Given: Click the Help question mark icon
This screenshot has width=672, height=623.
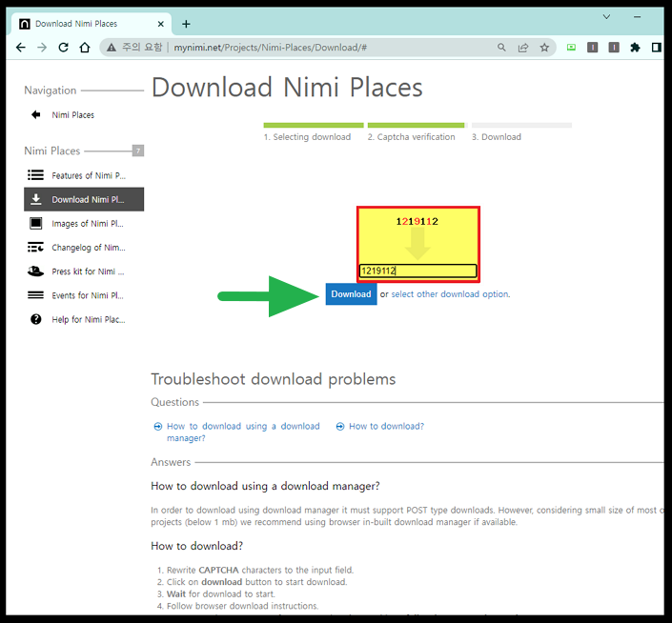Looking at the screenshot, I should pos(36,319).
